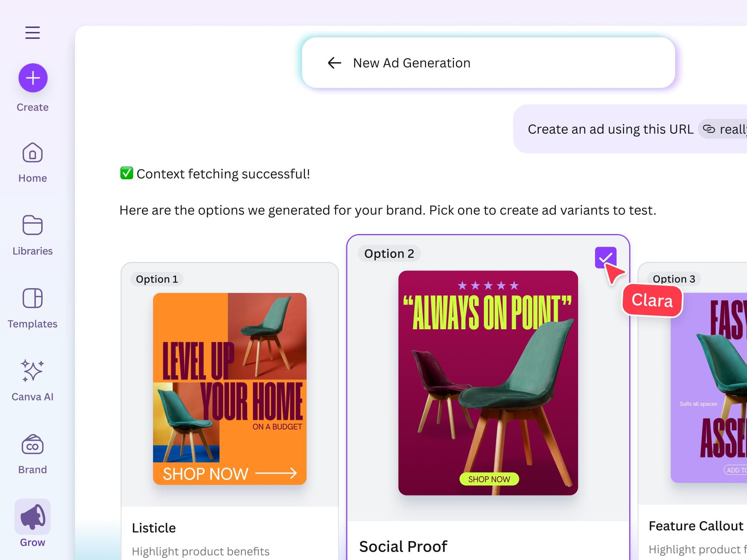Click the Social Proof heading

(403, 546)
